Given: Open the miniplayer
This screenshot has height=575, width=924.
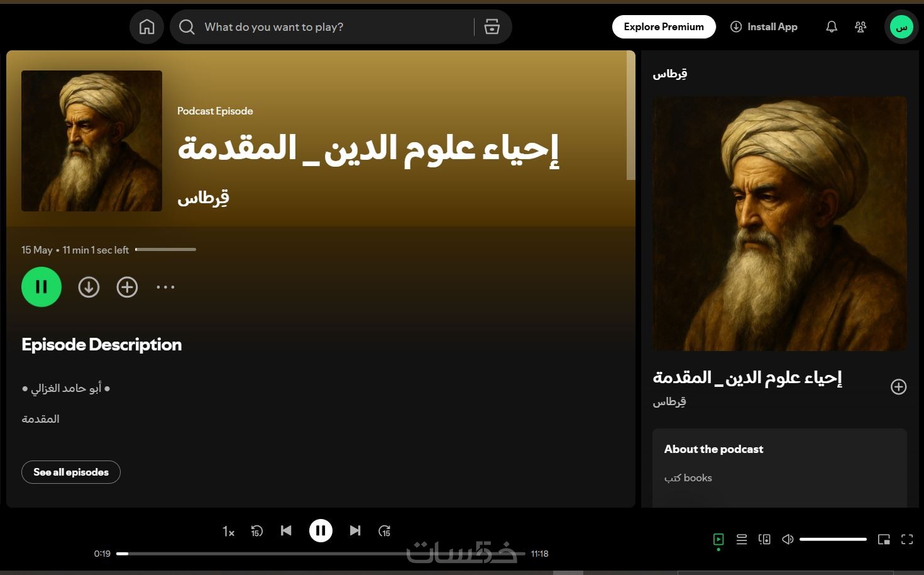Looking at the screenshot, I should [x=884, y=539].
